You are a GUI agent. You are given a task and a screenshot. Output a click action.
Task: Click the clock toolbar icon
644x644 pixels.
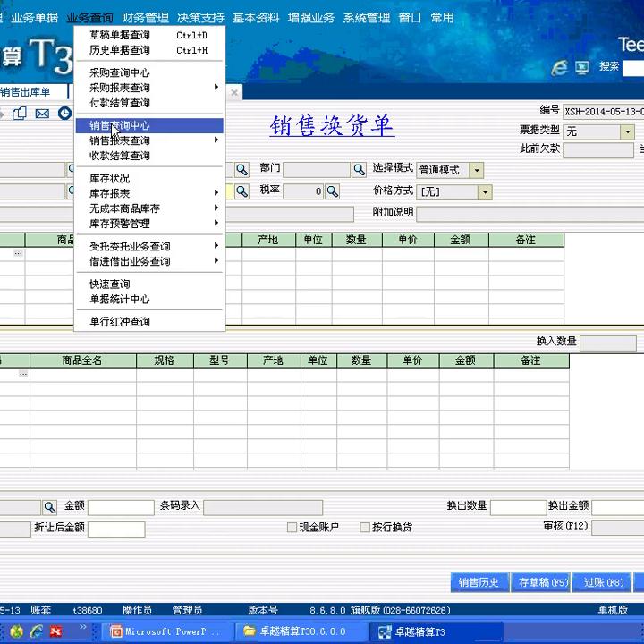[64, 113]
